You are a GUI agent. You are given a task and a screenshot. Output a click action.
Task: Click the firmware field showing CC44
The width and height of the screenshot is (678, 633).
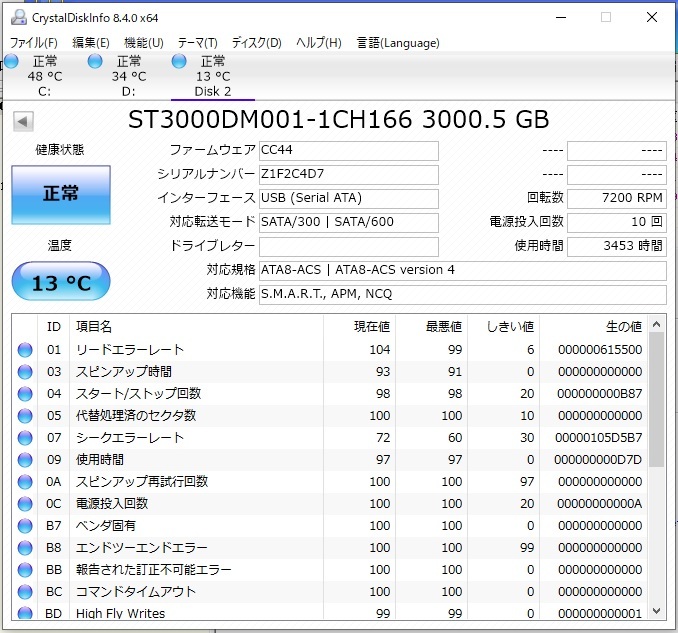pos(349,151)
